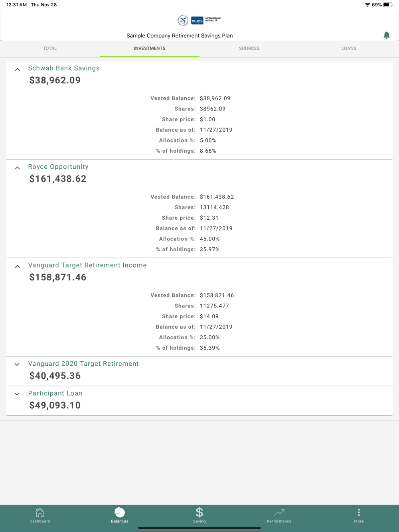Switch to the SOURCES tab
Screen dimensions: 399x532
(x=249, y=48)
